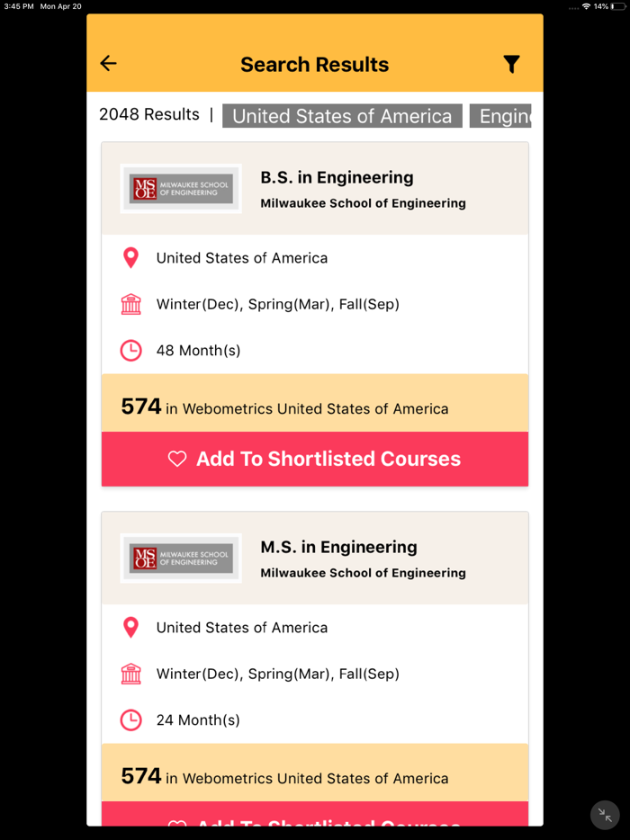The height and width of the screenshot is (840, 630).
Task: Click the 2048 Results label
Action: coord(149,114)
